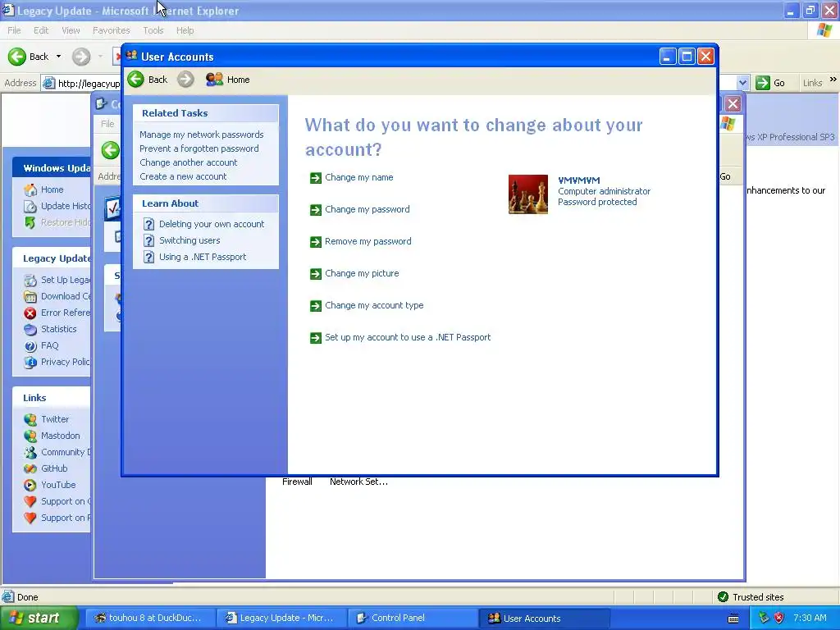The width and height of the screenshot is (840, 630).
Task: Click security shield icon in system tray
Action: (779, 618)
